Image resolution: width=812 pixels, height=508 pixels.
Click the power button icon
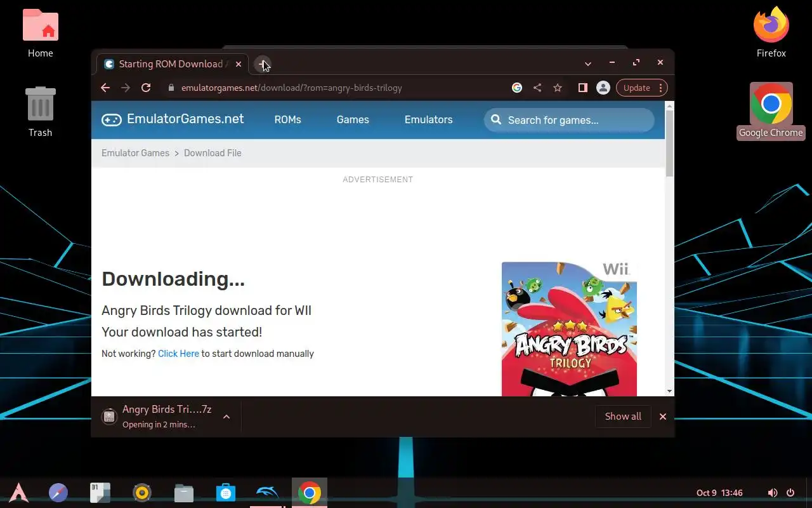click(790, 493)
